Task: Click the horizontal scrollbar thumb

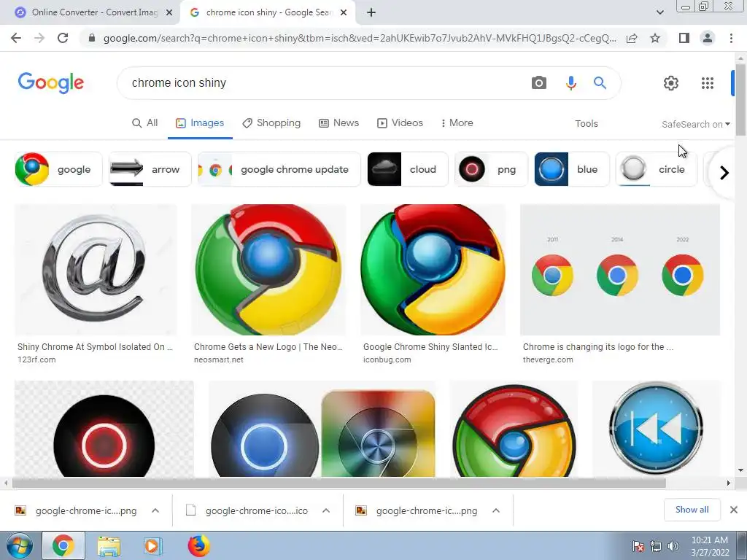Action: click(x=338, y=483)
